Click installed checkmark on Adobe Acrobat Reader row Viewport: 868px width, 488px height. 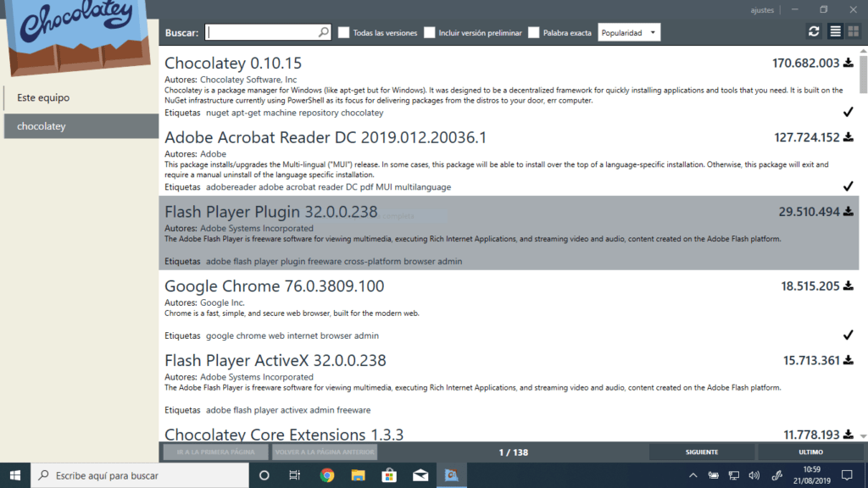[848, 186]
